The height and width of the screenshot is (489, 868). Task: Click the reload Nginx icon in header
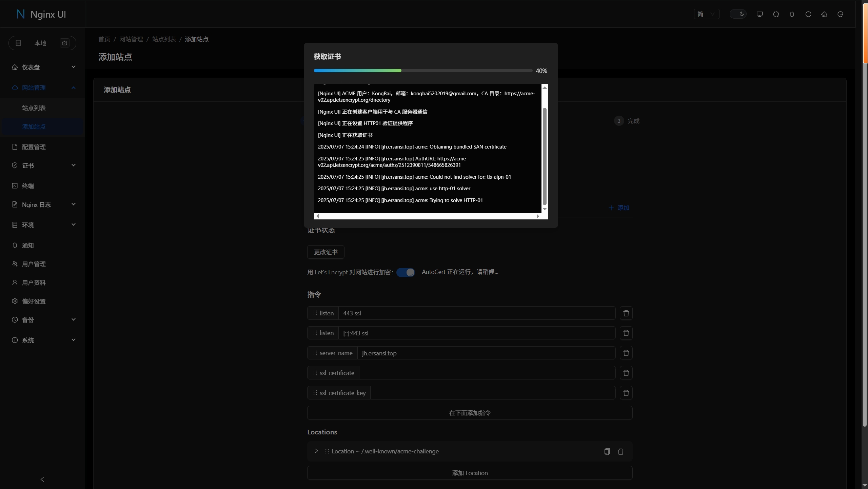click(x=808, y=14)
